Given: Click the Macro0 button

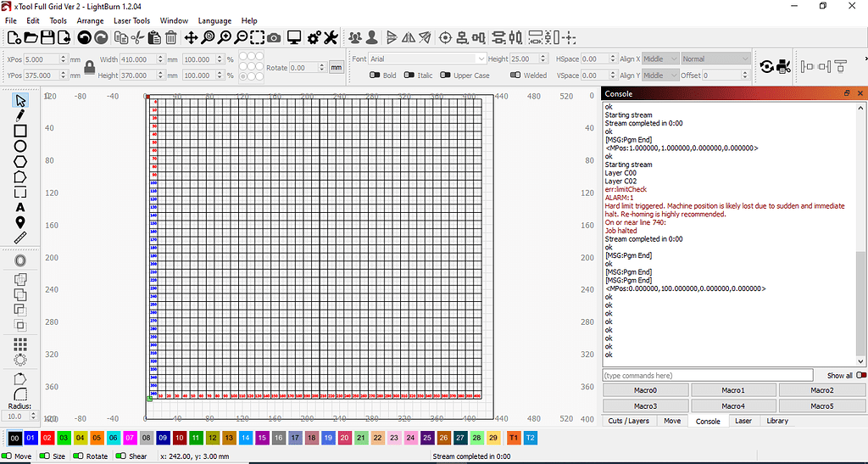Looking at the screenshot, I should coord(646,390).
